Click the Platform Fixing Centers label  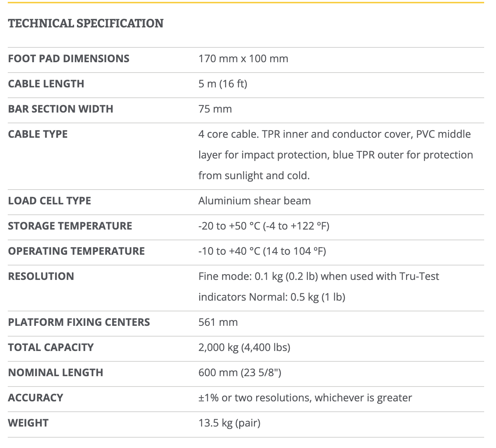click(x=79, y=322)
